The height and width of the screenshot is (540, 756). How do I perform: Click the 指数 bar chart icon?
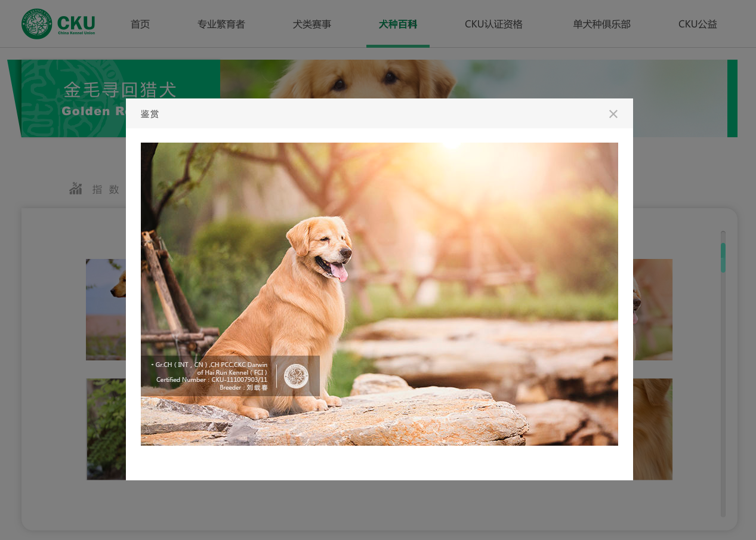tap(76, 189)
